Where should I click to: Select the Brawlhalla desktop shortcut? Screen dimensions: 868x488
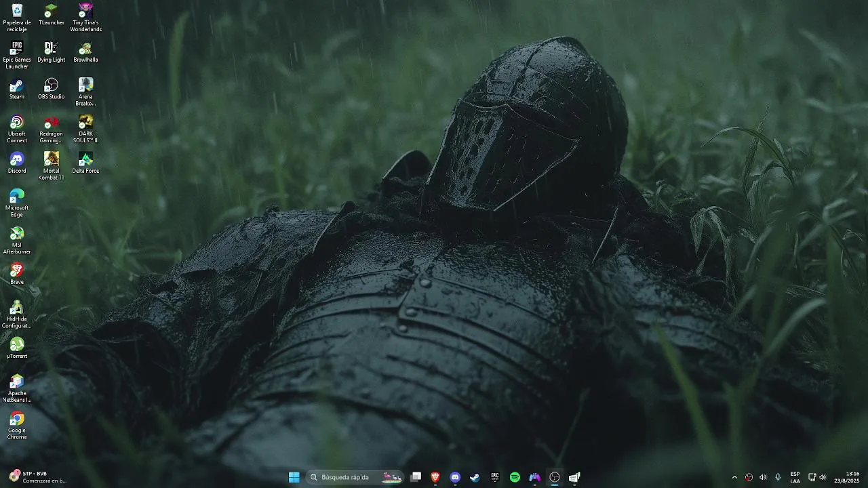point(85,52)
